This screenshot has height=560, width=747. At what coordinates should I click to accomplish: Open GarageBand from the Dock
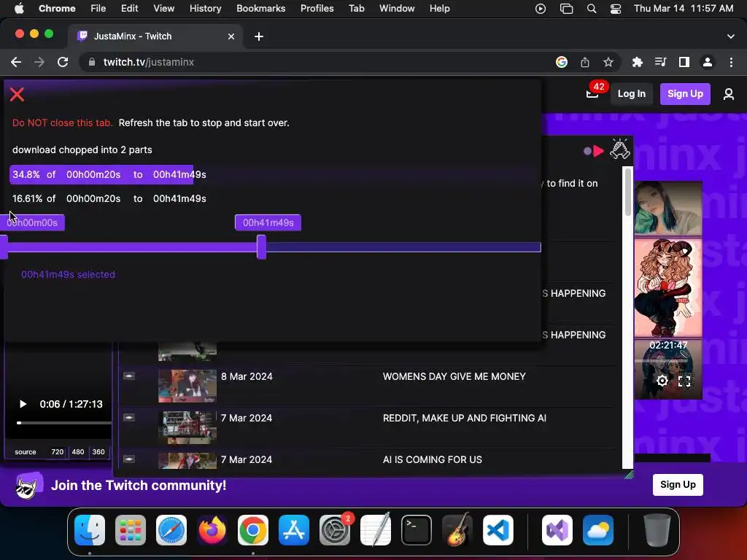(457, 530)
